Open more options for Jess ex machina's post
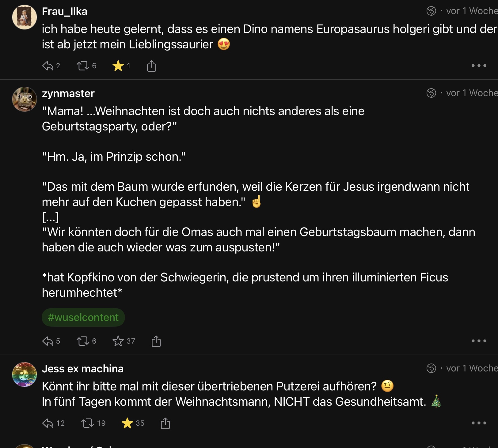Image resolution: width=498 pixels, height=448 pixels. tap(479, 423)
